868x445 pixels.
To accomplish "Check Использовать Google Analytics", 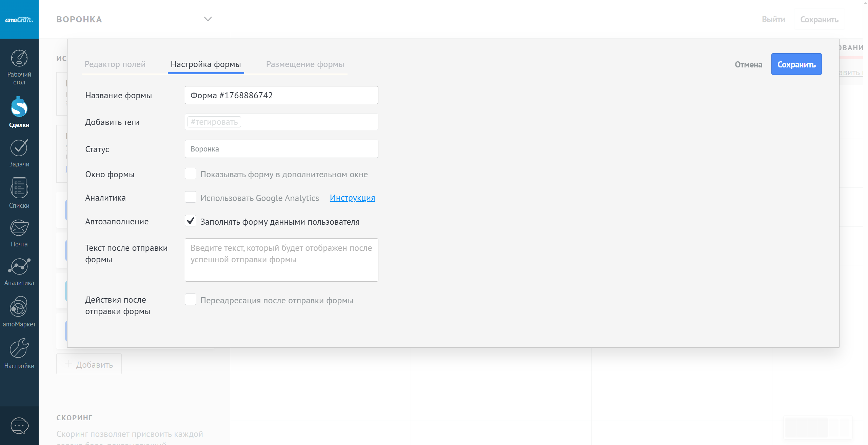I will click(x=191, y=197).
